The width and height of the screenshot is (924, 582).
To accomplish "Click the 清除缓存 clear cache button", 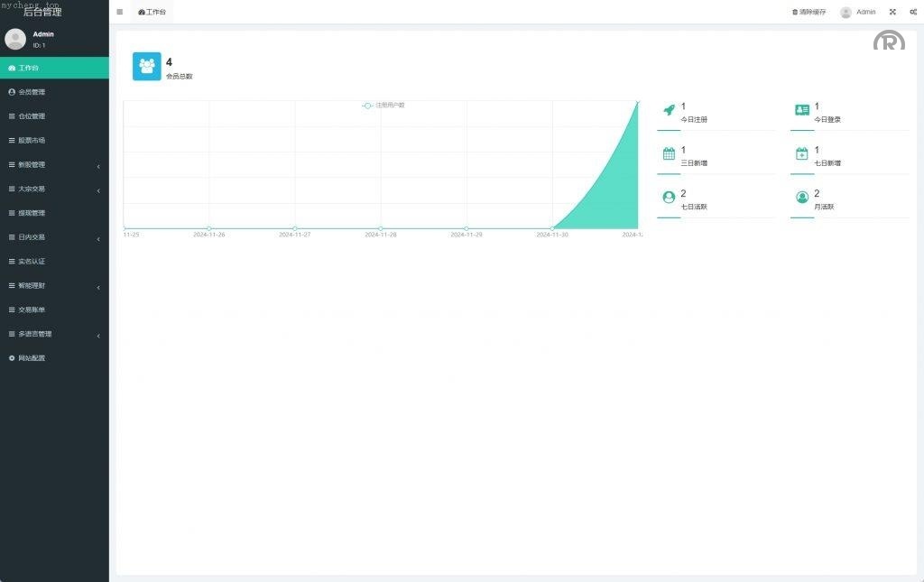I will (x=808, y=12).
